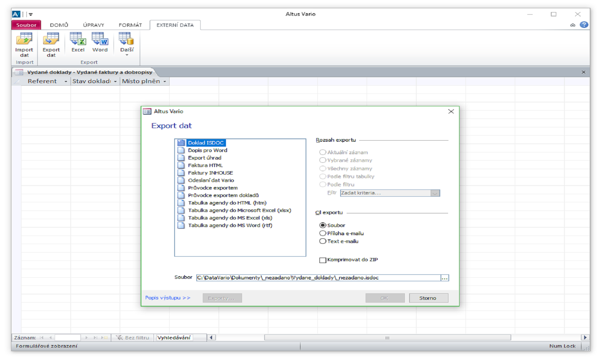Enable Komprimovat do ZIP checkbox
This screenshot has width=603, height=364.
click(x=323, y=260)
